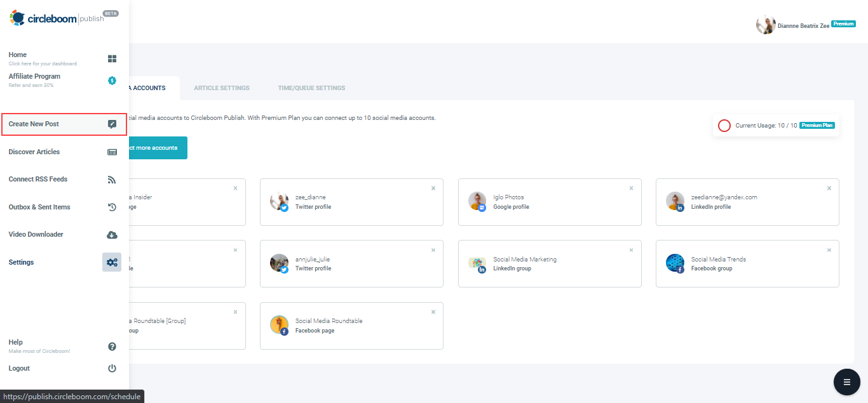Select Create New Post menu item
This screenshot has height=403, width=868.
[64, 124]
